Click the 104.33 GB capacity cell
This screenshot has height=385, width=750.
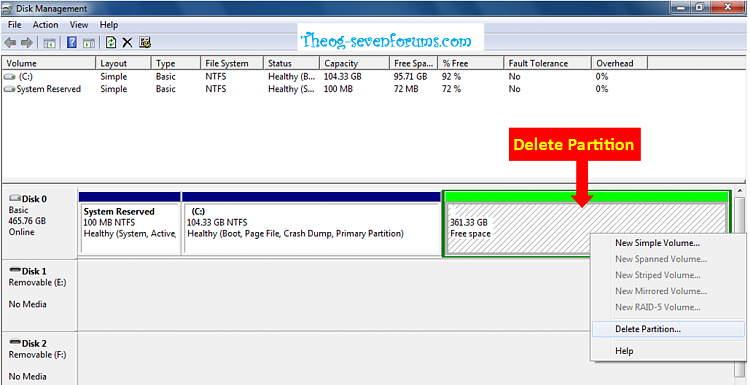(342, 77)
